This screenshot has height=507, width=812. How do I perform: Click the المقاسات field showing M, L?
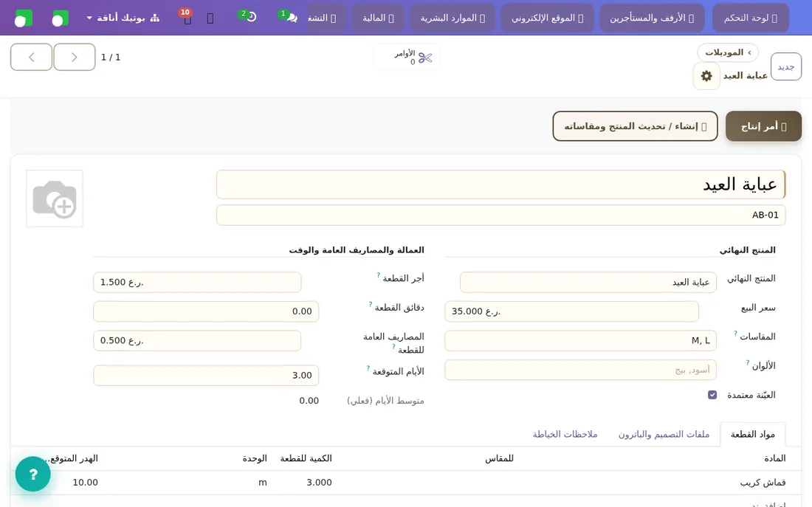pos(580,340)
